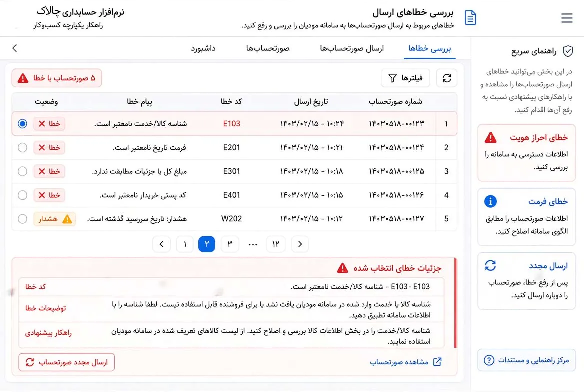This screenshot has width=584, height=392.
Task: Click error code E301 in the table
Action: coord(231,171)
